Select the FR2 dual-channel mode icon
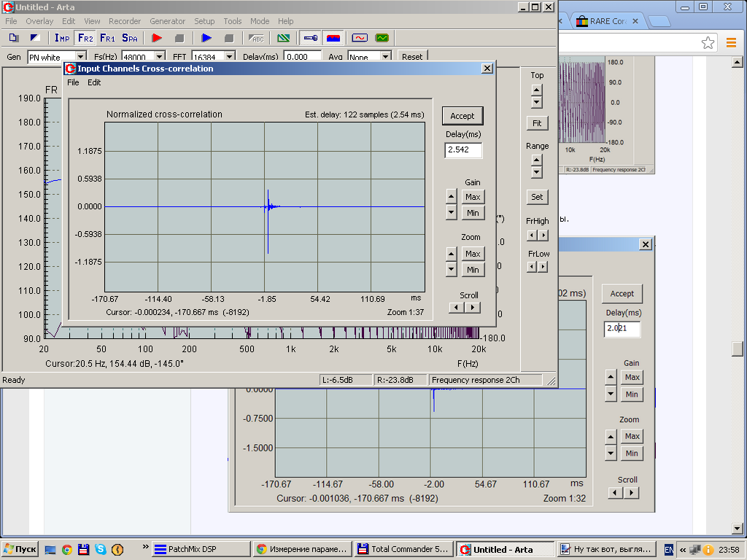 coord(85,38)
